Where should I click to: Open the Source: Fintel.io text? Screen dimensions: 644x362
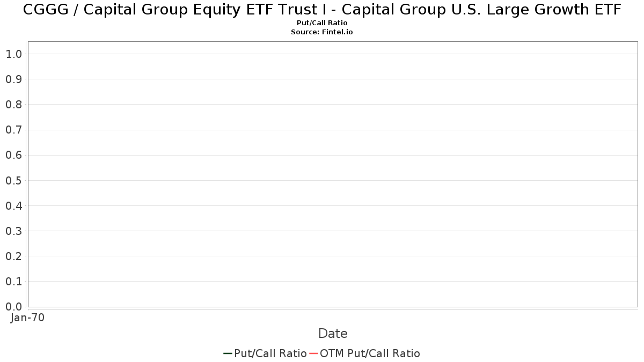click(x=322, y=32)
